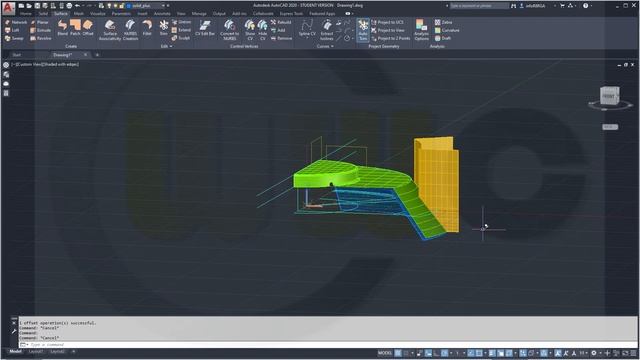Switch to the Home ribbon tab

(x=26, y=13)
